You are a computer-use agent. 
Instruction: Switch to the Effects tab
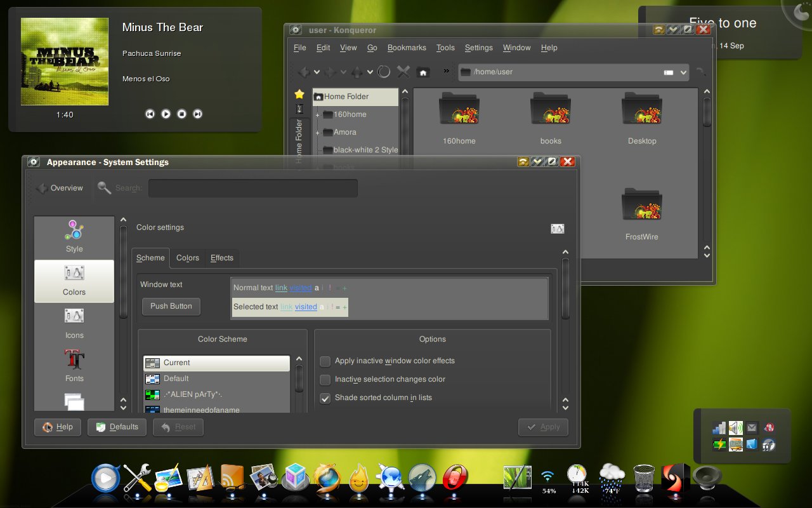coord(222,258)
